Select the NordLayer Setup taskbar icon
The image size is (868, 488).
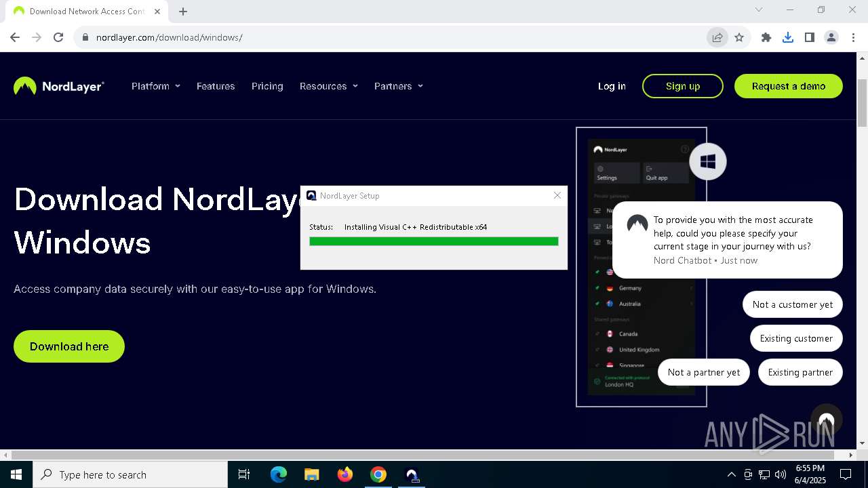412,474
